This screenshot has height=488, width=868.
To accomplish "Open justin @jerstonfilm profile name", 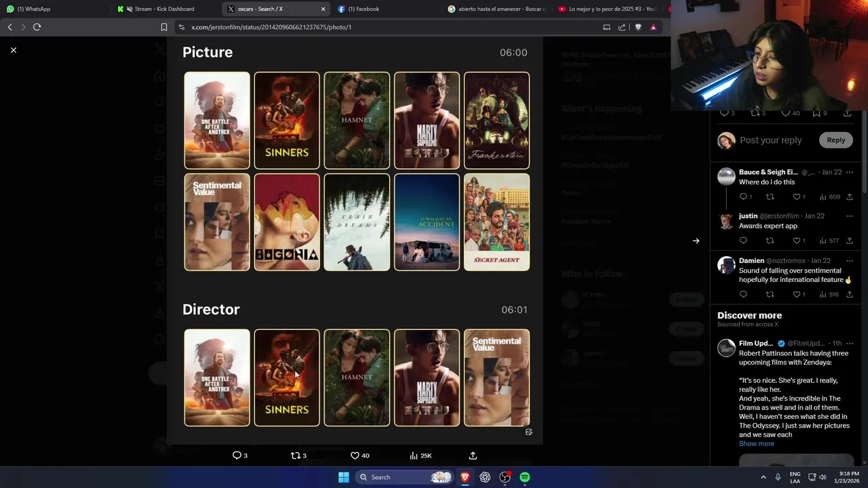I will (x=748, y=216).
